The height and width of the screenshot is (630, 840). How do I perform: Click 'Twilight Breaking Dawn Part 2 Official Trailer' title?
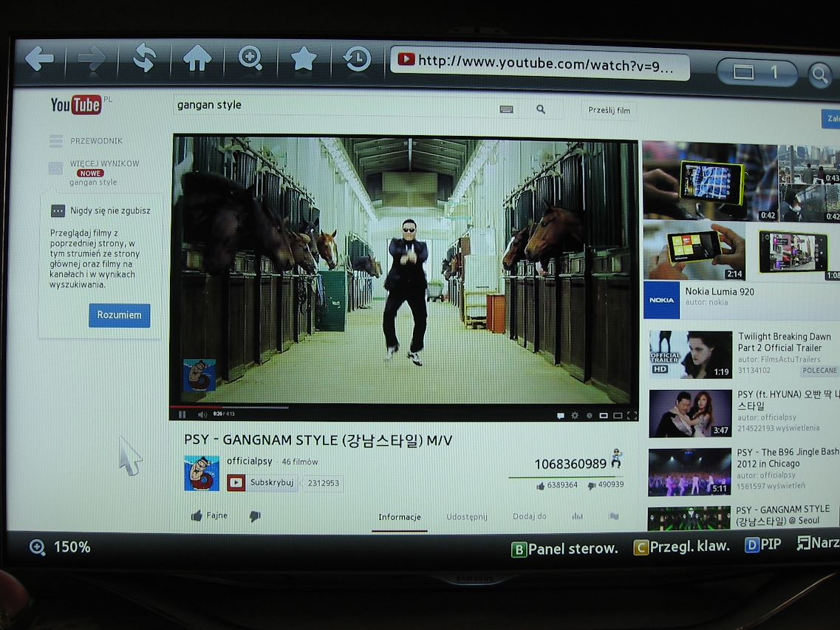785,342
